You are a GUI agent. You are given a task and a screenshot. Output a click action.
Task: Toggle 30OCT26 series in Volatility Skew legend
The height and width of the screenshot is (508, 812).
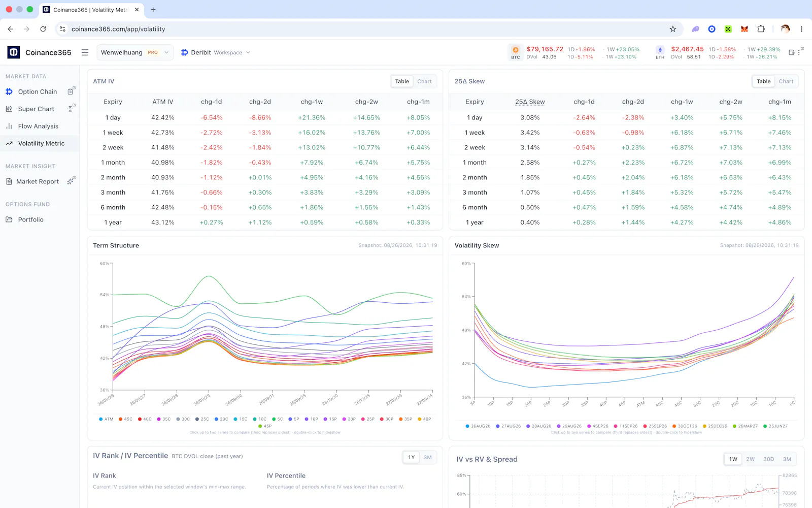click(x=685, y=426)
